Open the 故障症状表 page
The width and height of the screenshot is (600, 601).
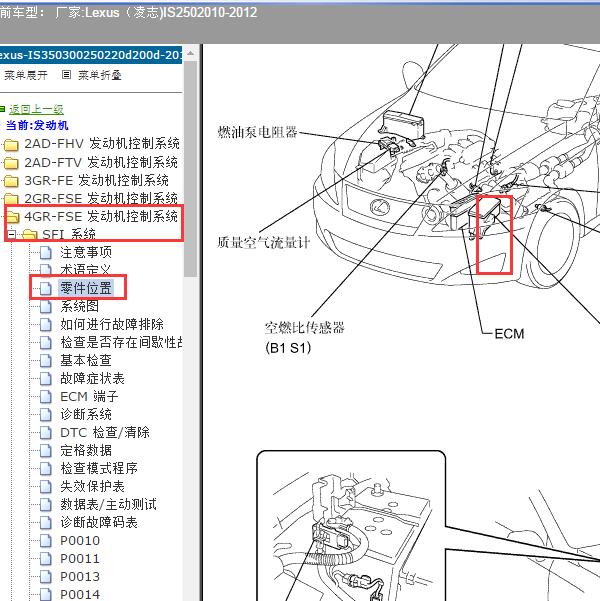click(x=92, y=378)
